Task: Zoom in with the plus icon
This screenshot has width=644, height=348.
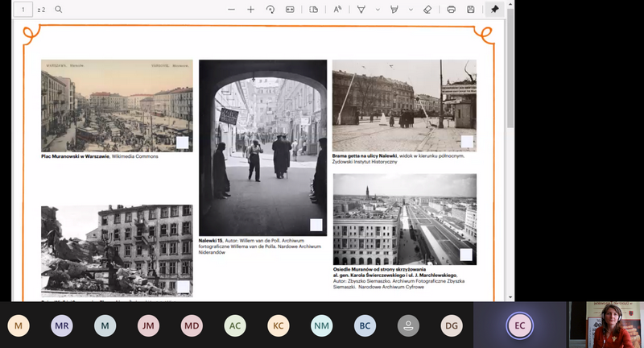Action: click(x=251, y=10)
